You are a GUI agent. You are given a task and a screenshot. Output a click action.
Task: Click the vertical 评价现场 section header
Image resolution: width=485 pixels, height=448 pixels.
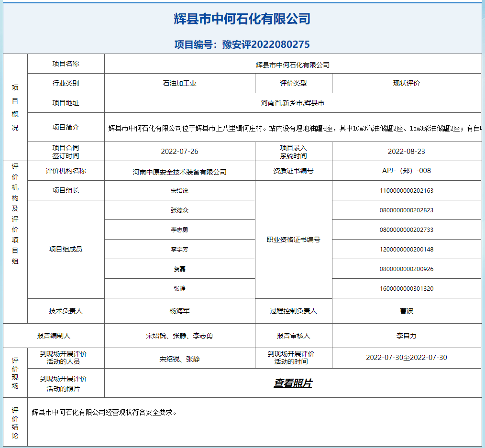tap(15, 373)
